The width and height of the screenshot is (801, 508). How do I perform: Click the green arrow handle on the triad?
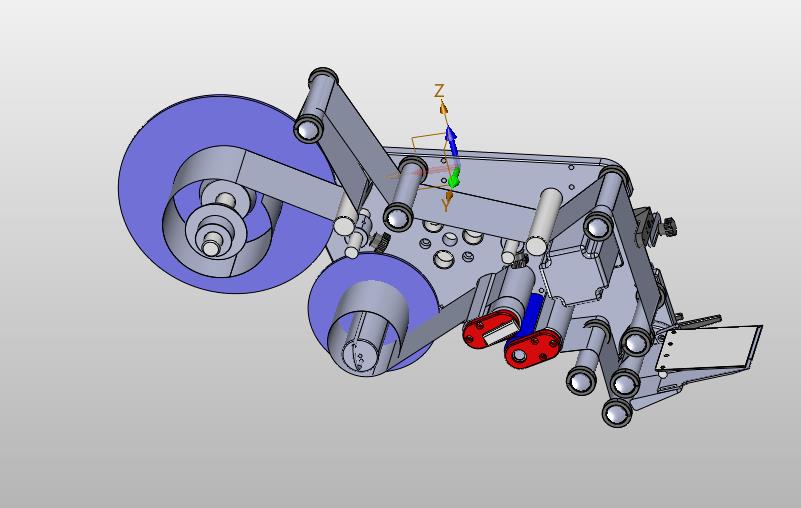tap(454, 177)
